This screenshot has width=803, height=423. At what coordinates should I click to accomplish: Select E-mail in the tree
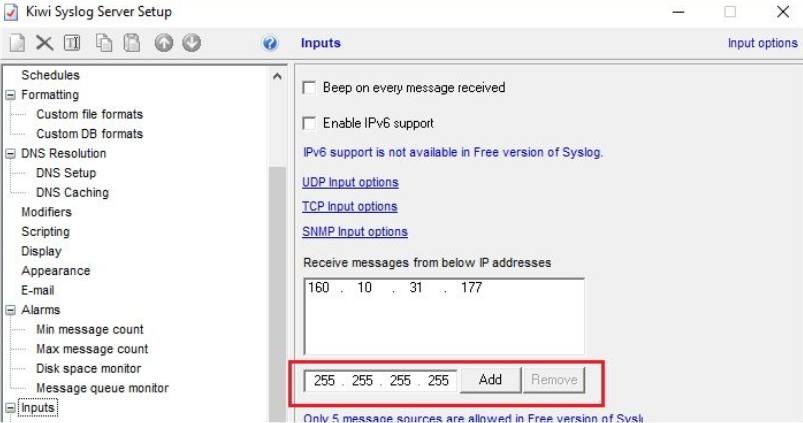click(37, 290)
